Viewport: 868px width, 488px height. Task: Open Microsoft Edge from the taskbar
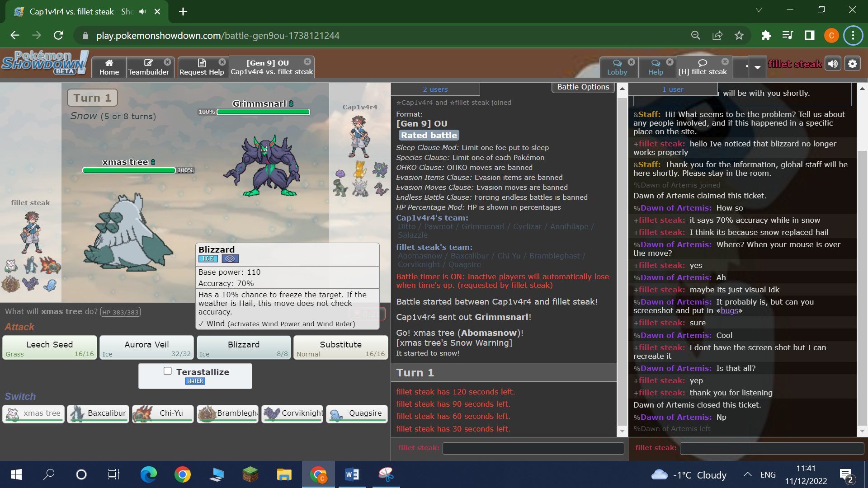tap(148, 474)
